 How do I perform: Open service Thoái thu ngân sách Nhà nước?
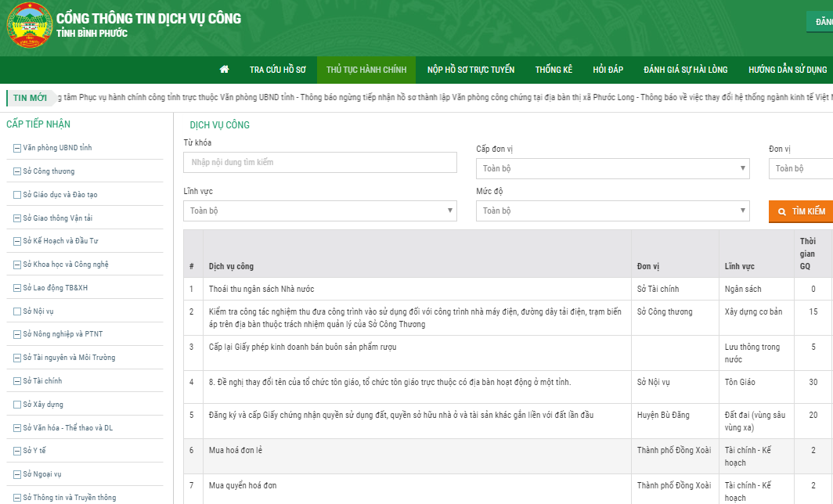[x=261, y=289]
